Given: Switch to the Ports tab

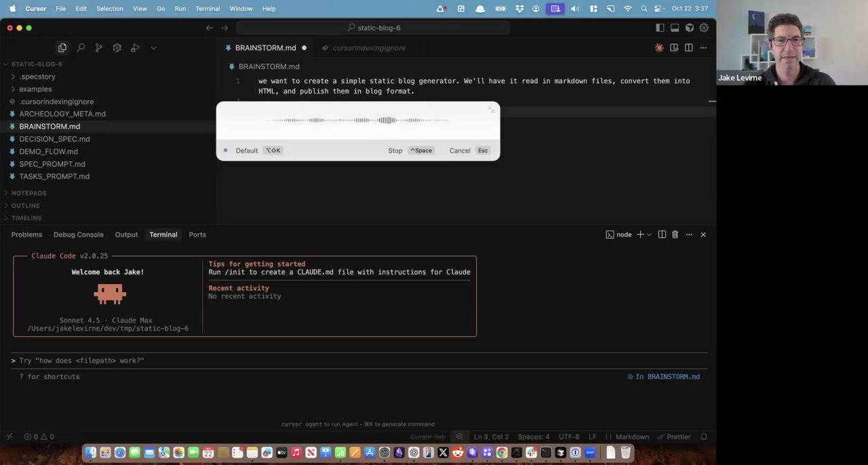Looking at the screenshot, I should [x=197, y=235].
